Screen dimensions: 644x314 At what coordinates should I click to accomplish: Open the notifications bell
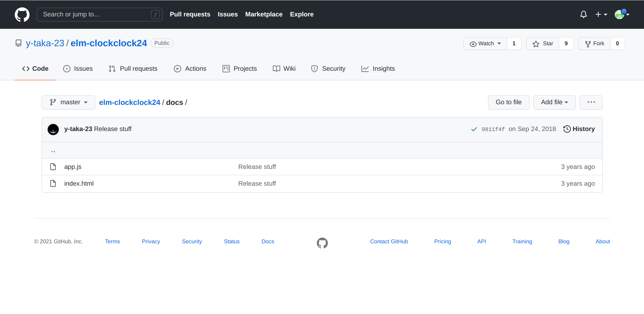[x=583, y=14]
